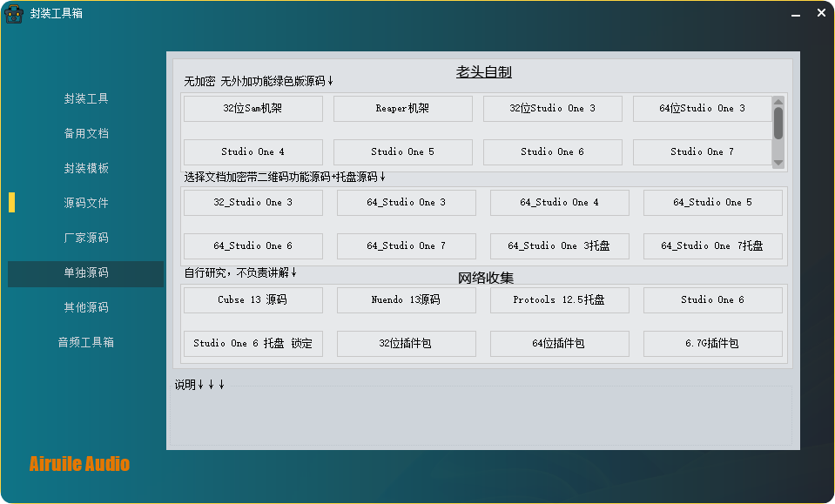Open 音频工具箱 from the sidebar
Viewport: 835px width, 504px height.
pos(85,342)
